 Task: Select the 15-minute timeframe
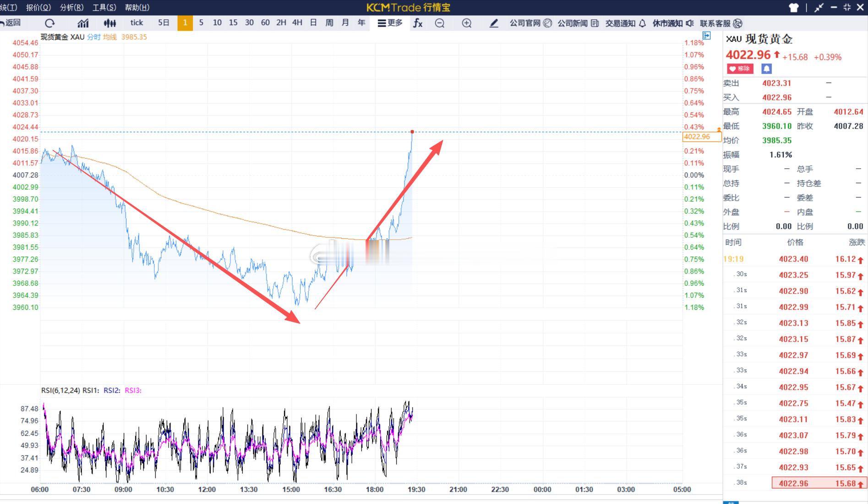point(233,23)
